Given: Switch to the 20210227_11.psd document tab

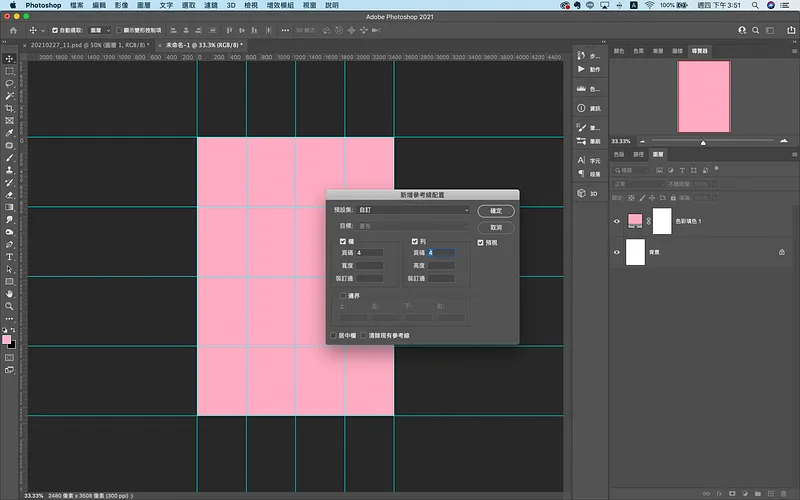Looking at the screenshot, I should pos(90,45).
